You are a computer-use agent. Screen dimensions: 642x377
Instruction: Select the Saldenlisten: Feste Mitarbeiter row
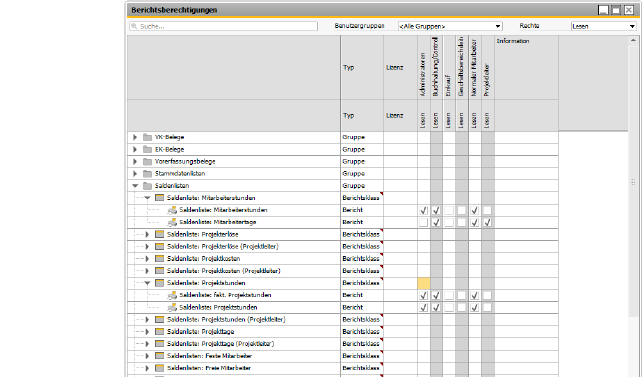(343, 356)
